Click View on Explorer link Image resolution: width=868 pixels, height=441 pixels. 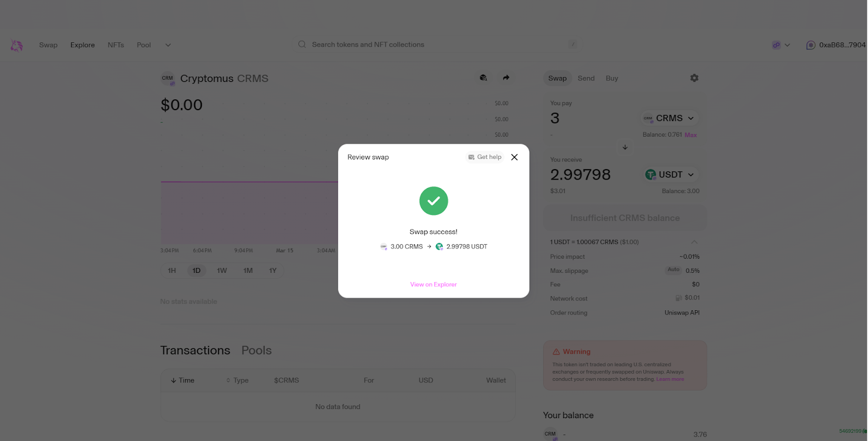click(x=433, y=284)
